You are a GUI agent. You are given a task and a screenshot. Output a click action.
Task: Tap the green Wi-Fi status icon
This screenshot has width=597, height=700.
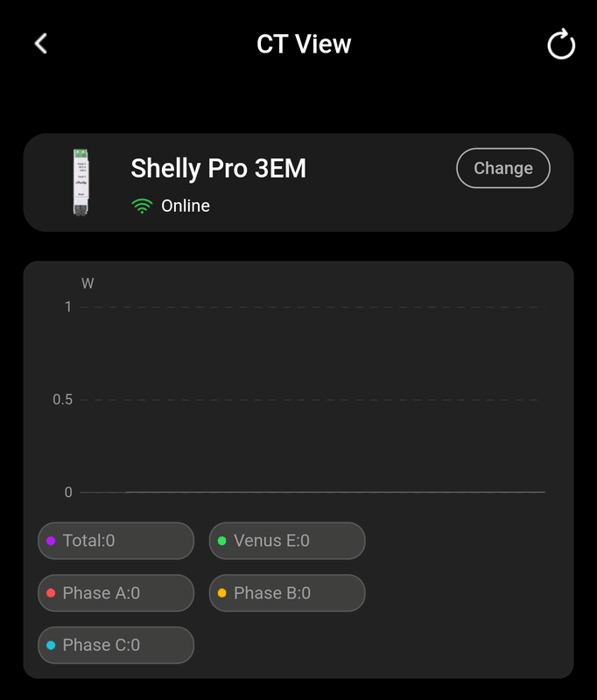click(141, 206)
